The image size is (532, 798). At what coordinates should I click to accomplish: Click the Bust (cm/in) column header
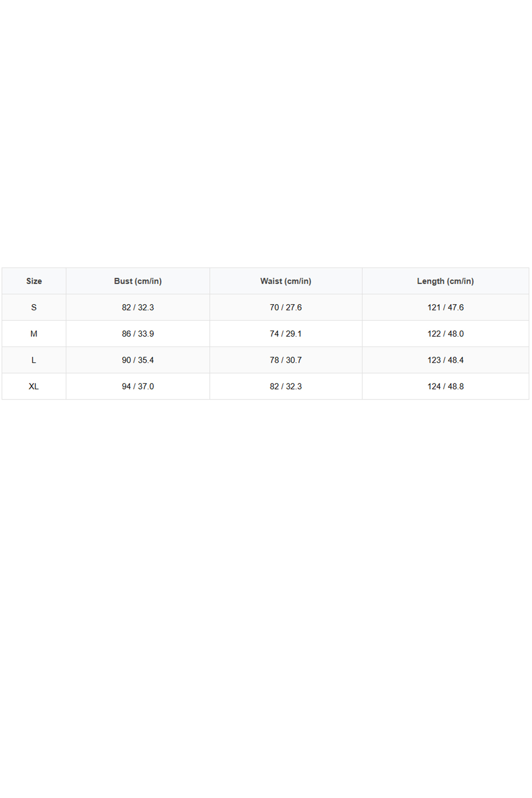138,281
